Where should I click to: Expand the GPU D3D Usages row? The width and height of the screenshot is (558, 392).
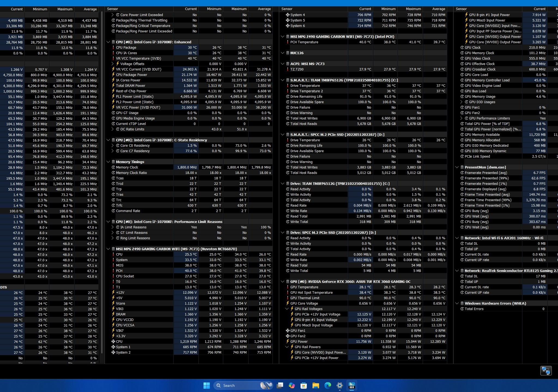pos(461,102)
